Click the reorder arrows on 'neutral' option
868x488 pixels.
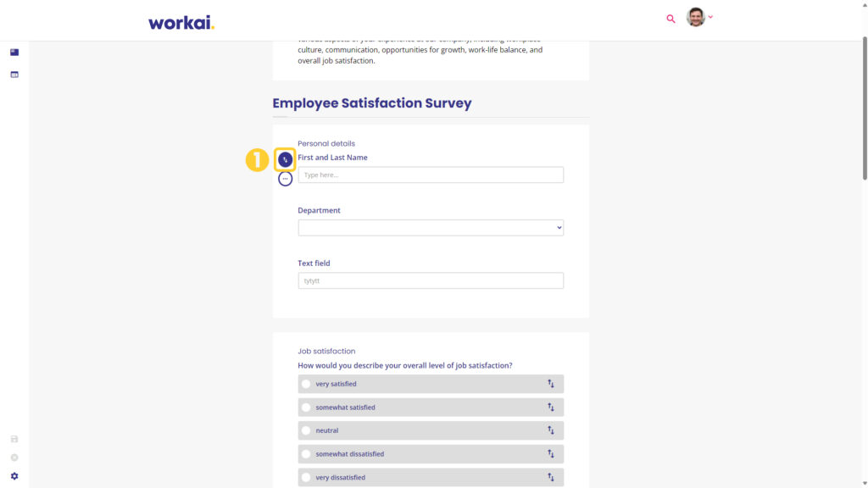pos(551,430)
